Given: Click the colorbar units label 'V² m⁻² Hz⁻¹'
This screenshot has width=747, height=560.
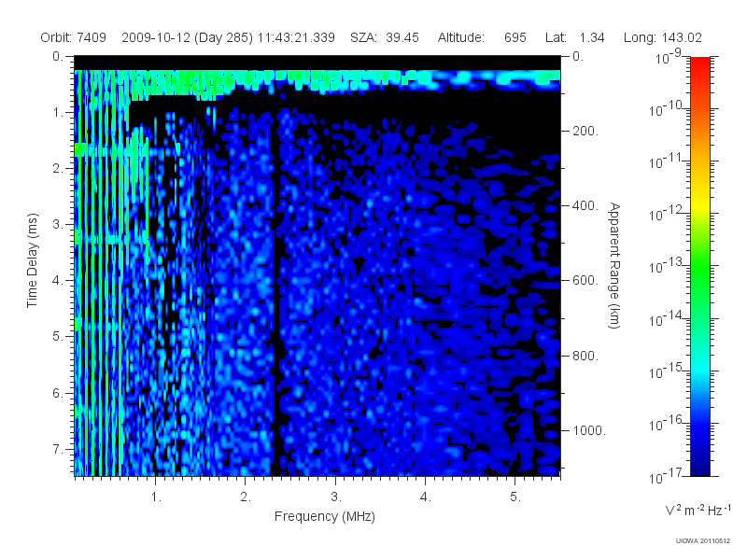Looking at the screenshot, I should (x=698, y=510).
